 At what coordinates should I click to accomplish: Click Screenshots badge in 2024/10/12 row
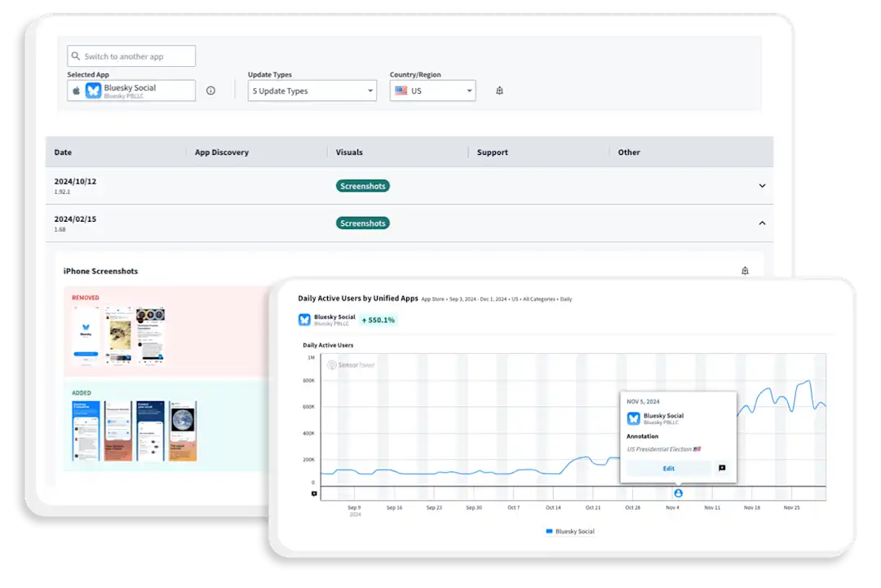click(363, 186)
